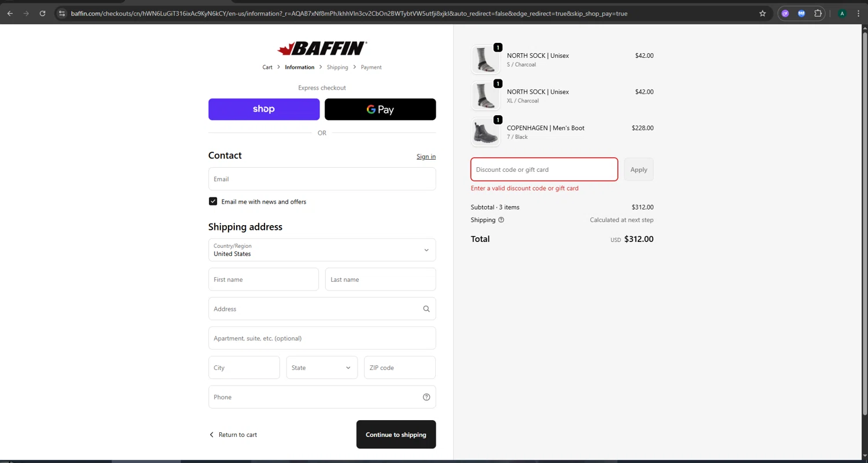
Task: Click the invalid discount code error message
Action: 525,188
